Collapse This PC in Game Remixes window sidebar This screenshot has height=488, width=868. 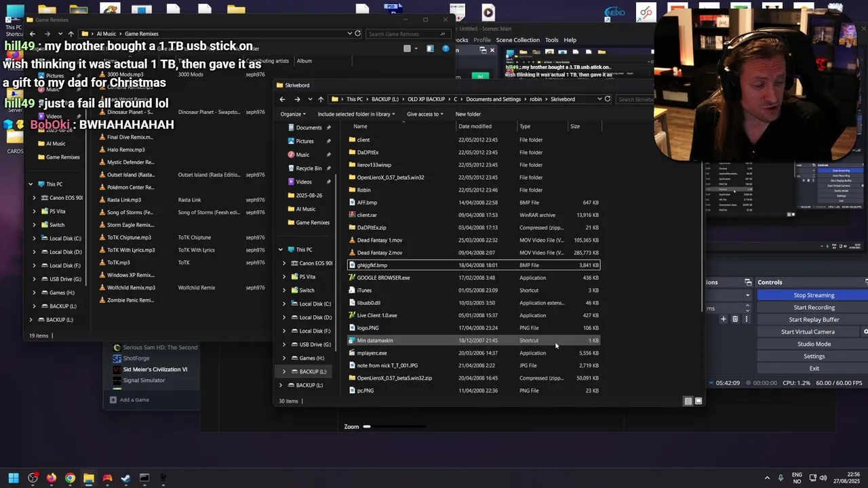[x=31, y=184]
